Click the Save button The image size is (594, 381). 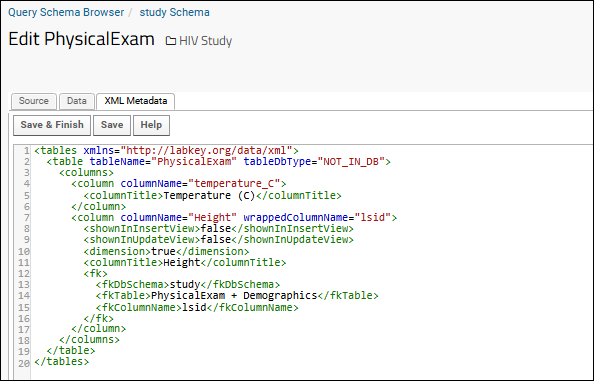112,125
